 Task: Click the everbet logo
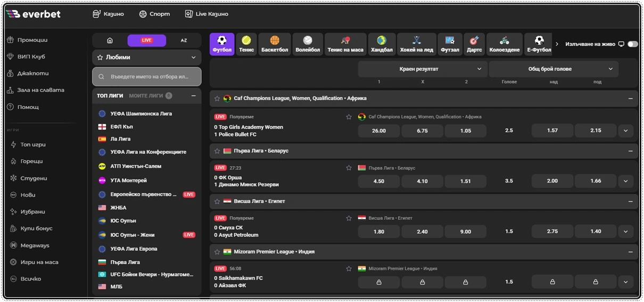pos(33,14)
